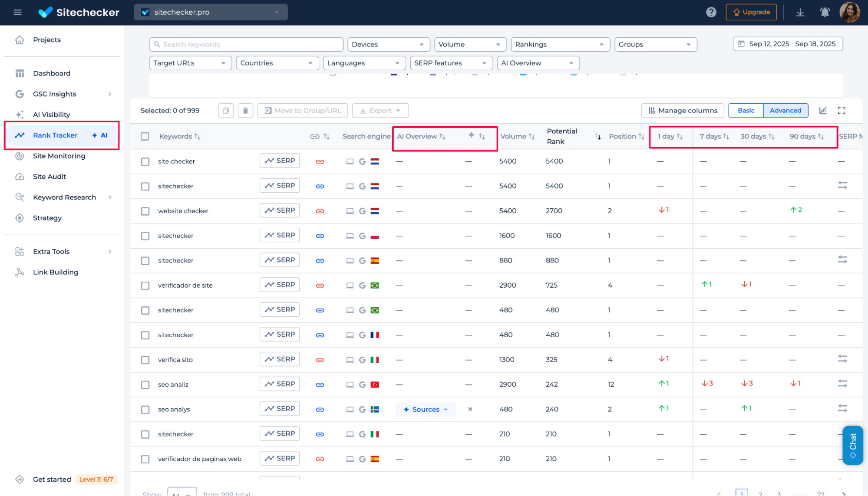
Task: Go to AI Visibility in sidebar
Action: click(x=51, y=115)
